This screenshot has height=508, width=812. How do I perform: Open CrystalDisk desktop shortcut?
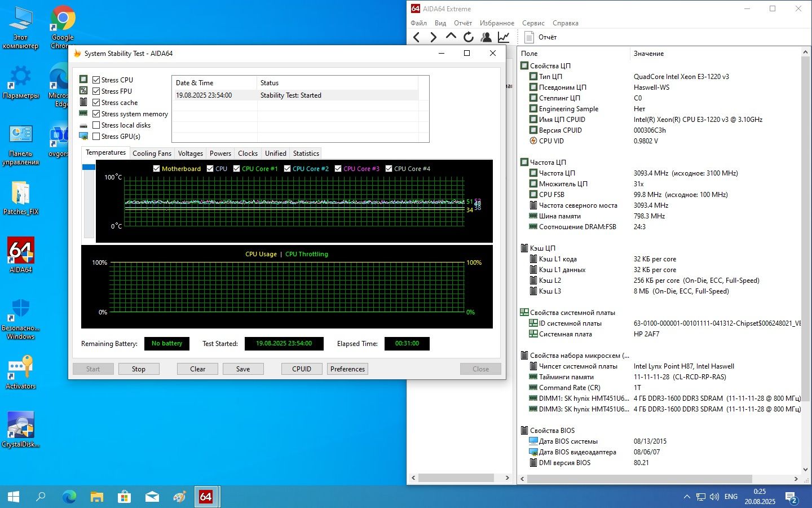(x=21, y=430)
